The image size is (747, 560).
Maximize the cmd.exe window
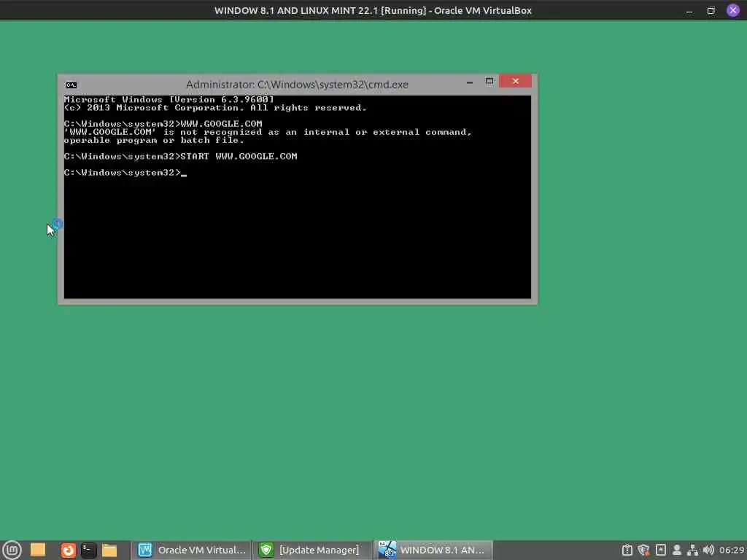point(489,82)
